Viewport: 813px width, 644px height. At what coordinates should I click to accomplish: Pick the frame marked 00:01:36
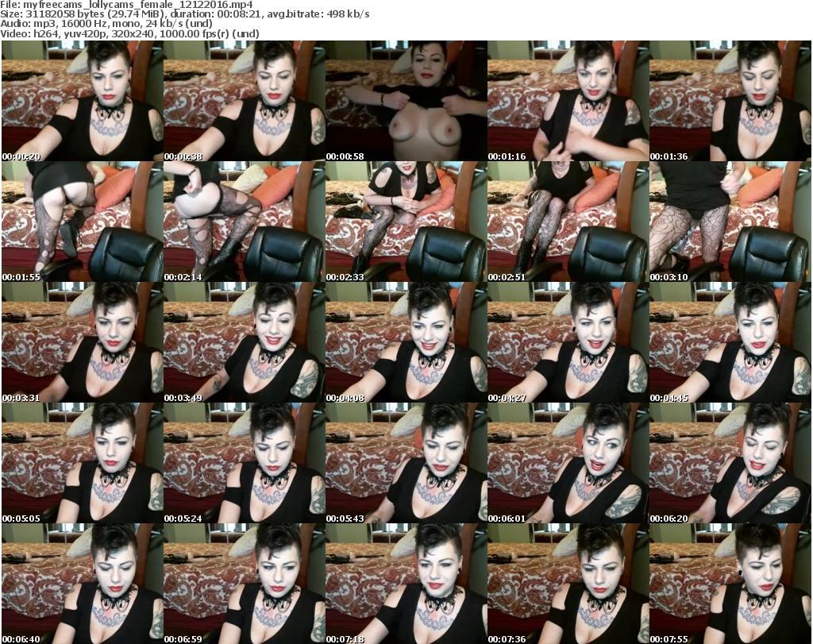[x=730, y=101]
